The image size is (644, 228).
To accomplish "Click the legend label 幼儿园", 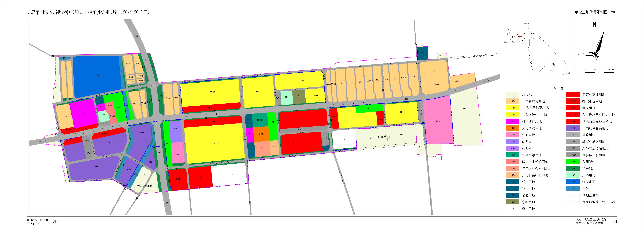I will point(527,142).
